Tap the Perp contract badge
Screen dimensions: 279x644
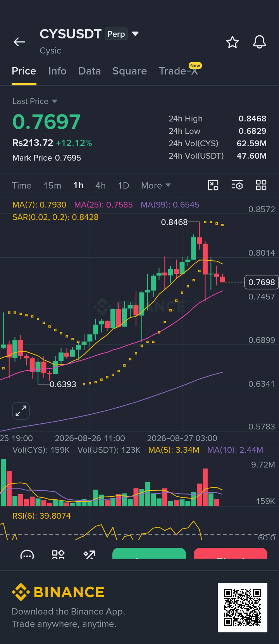coord(116,34)
